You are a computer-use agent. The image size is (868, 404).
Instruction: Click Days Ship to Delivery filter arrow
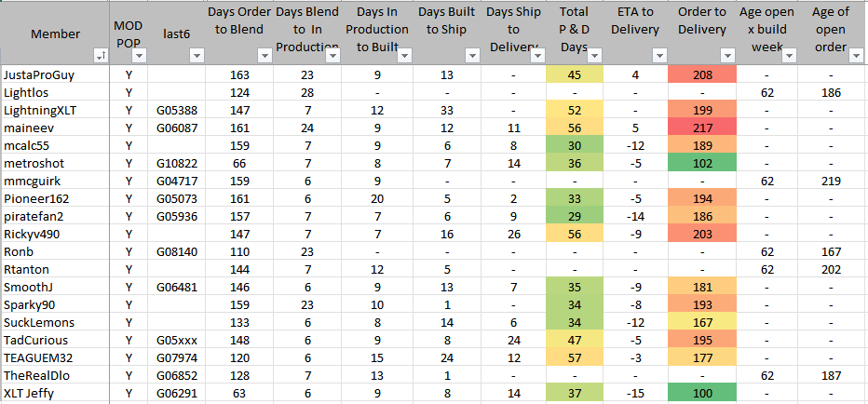pyautogui.click(x=540, y=57)
